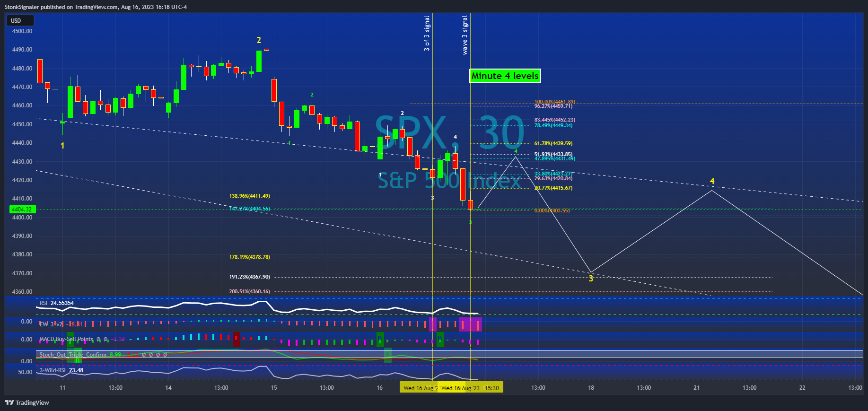Click the TradingView logo in the footer
Screen dimensions: 868x411
click(27, 402)
